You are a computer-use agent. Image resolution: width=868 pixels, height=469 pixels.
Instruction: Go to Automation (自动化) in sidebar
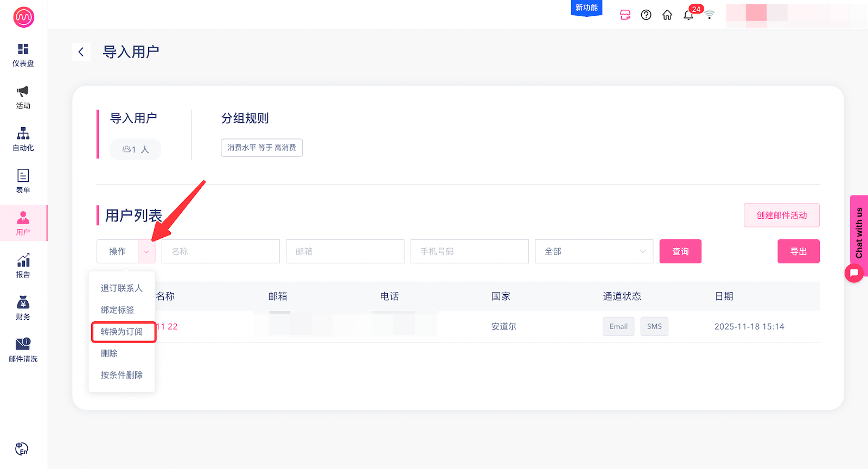[x=23, y=139]
